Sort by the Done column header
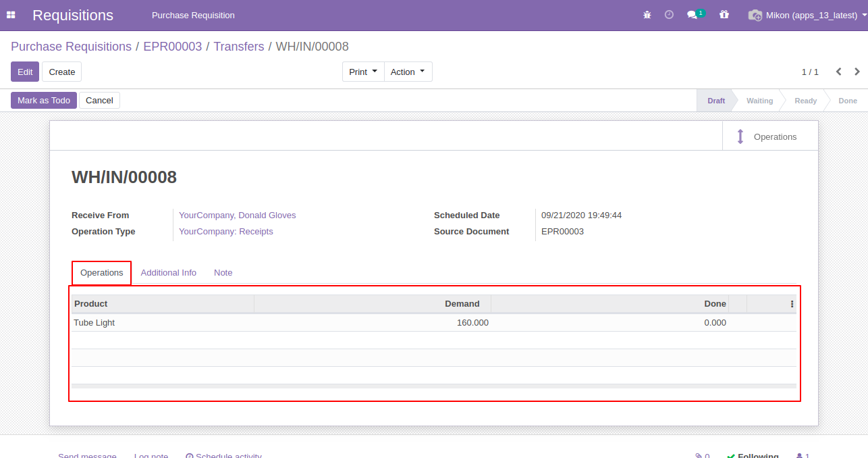The image size is (868, 458). tap(610, 304)
